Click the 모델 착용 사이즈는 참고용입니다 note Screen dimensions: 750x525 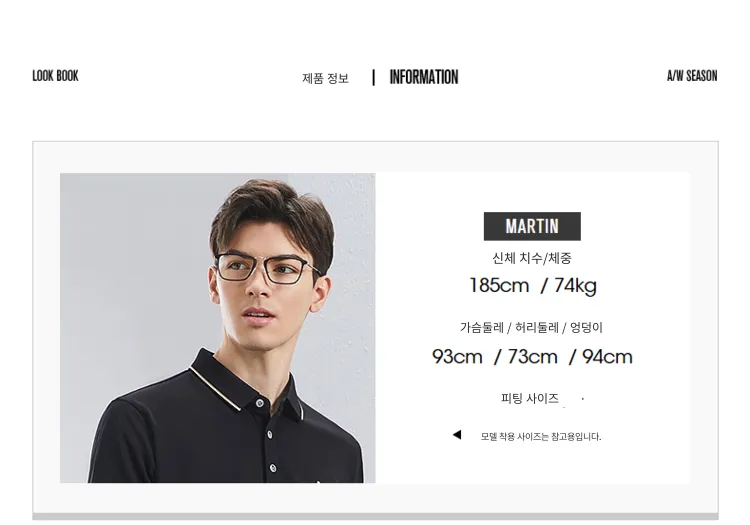(x=541, y=437)
